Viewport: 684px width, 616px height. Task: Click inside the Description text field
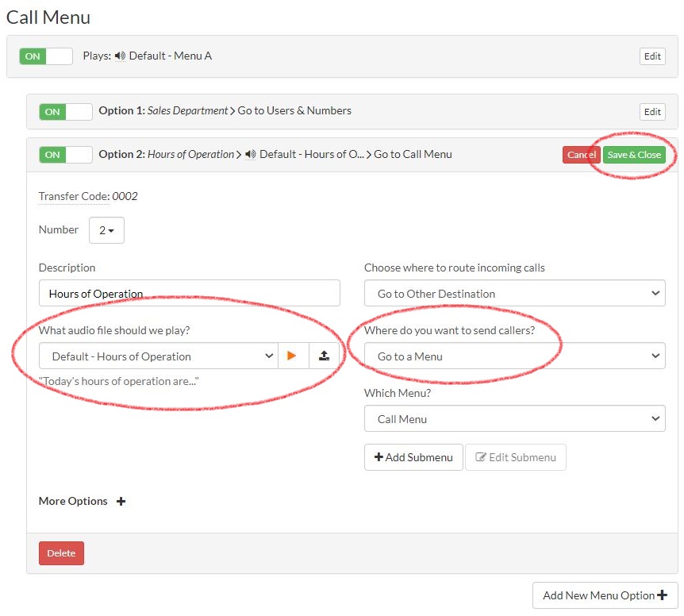point(189,292)
